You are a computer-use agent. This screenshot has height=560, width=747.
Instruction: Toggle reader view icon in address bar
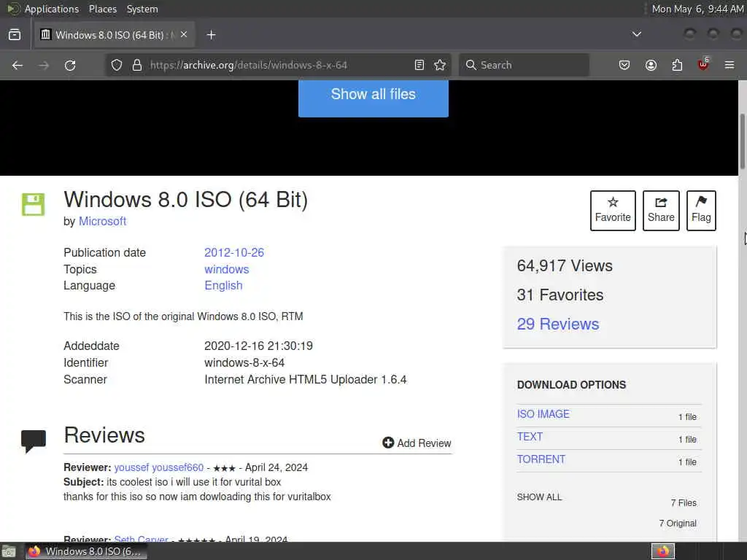(x=419, y=65)
